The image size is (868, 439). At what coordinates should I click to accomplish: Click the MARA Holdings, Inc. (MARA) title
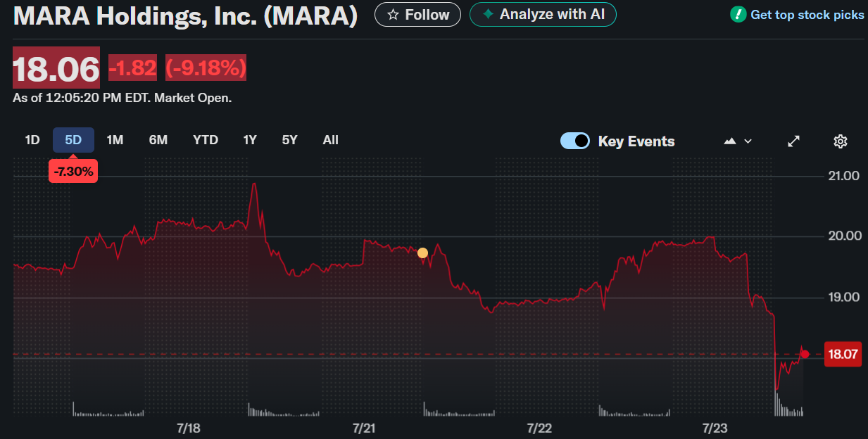(x=185, y=15)
